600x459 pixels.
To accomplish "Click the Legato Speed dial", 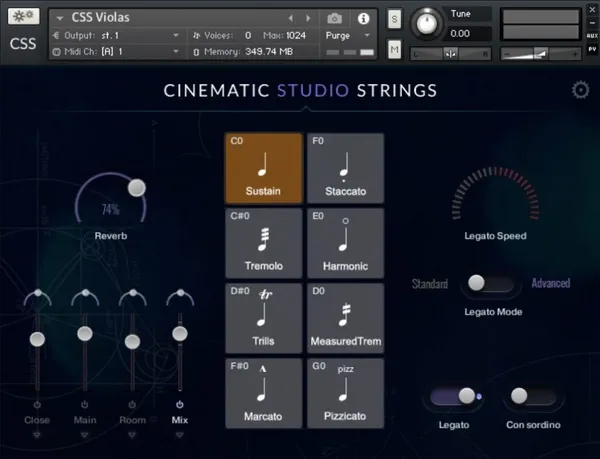I will click(496, 195).
